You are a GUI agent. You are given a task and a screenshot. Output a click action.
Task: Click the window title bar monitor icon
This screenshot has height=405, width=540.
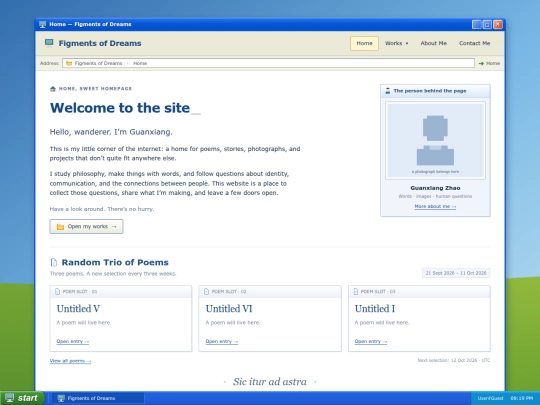tap(42, 24)
